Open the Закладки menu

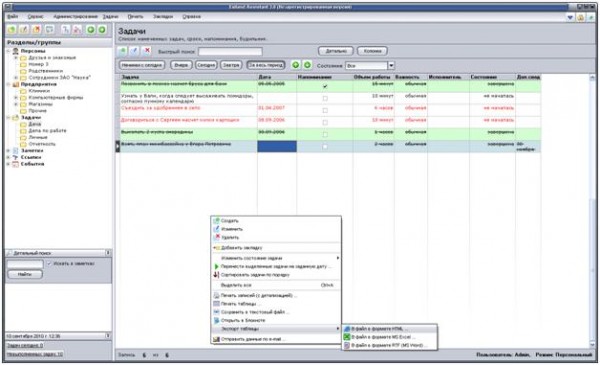click(x=163, y=17)
